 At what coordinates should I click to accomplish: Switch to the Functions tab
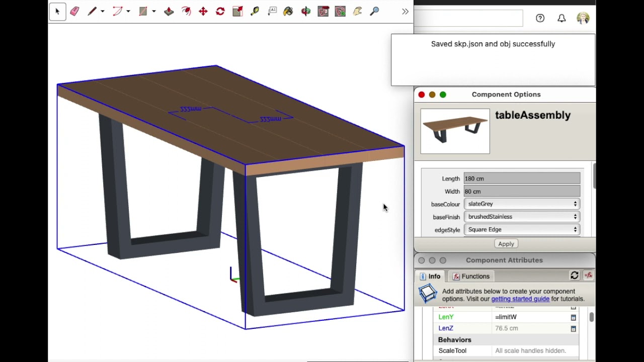point(471,277)
